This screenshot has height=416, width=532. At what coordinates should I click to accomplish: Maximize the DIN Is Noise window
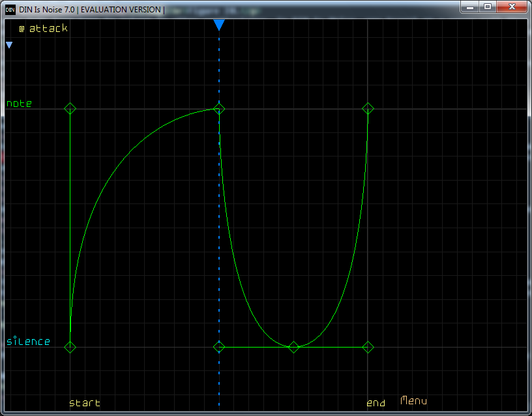[487, 7]
